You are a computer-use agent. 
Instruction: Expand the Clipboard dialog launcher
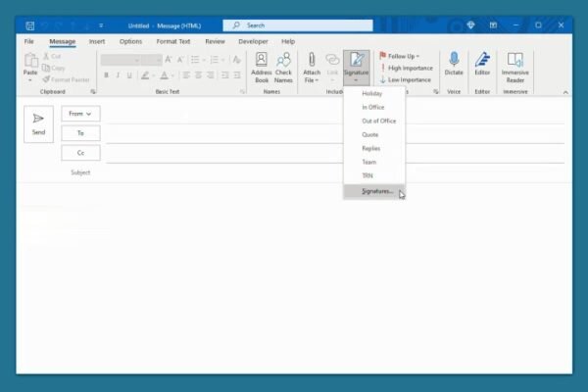[93, 91]
